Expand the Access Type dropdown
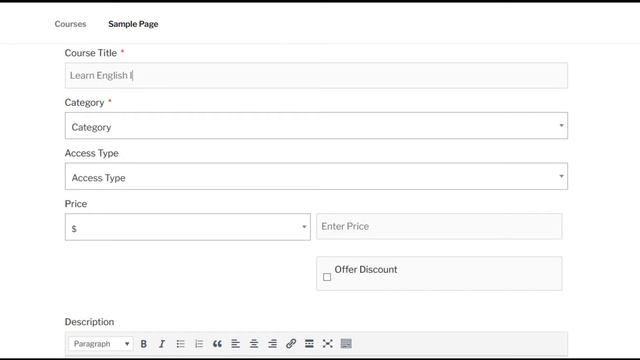 316,176
